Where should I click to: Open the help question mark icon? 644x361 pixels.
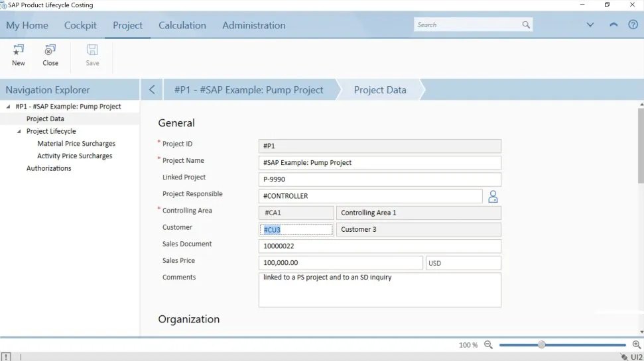633,25
